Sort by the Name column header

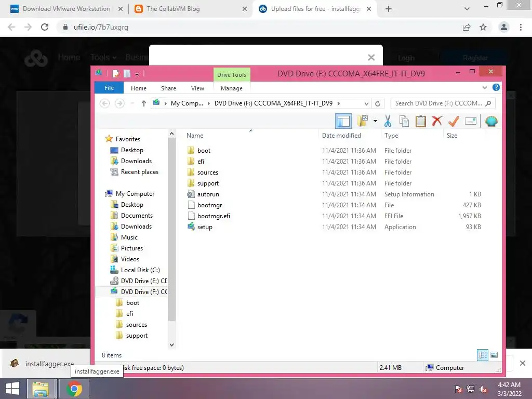195,136
